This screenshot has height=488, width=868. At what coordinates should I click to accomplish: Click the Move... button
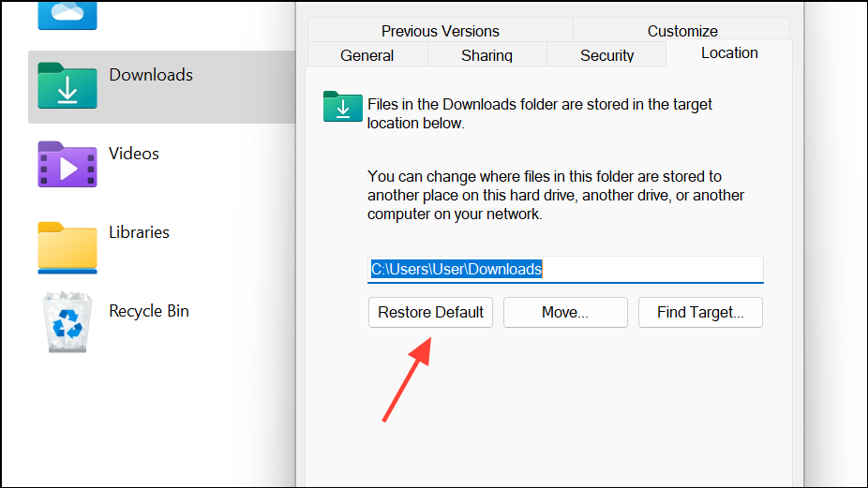pos(565,313)
